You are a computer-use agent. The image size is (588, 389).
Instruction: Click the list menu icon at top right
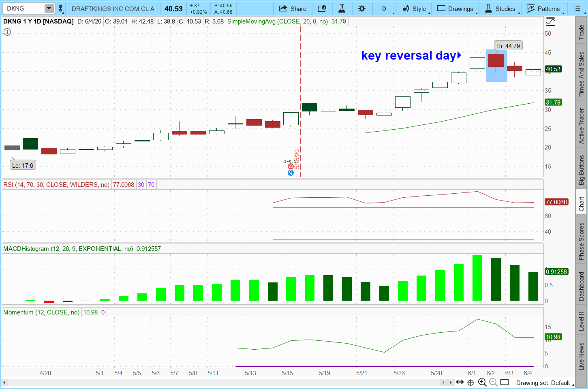tap(577, 9)
